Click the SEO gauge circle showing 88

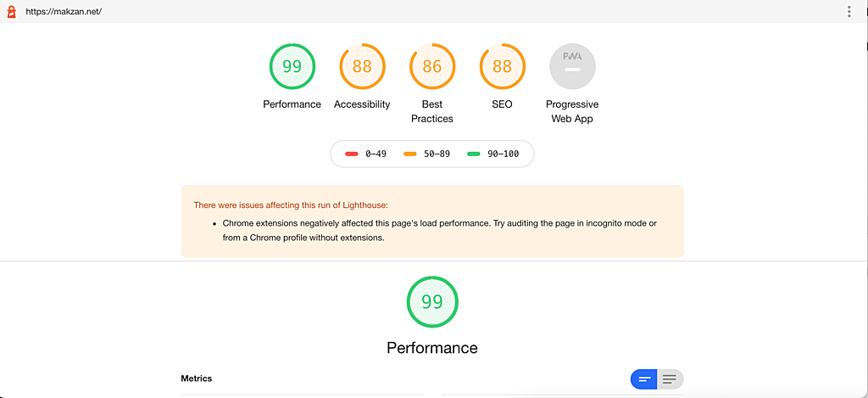pos(502,66)
